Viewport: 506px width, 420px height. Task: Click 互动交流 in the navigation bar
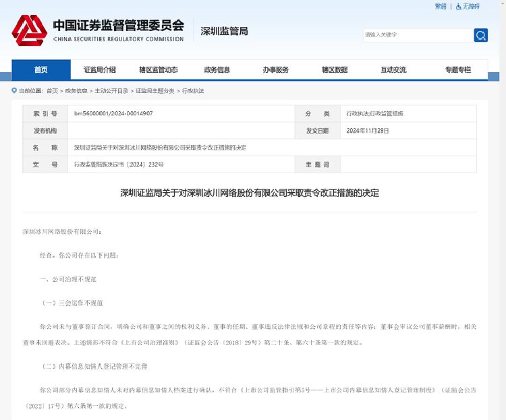393,70
